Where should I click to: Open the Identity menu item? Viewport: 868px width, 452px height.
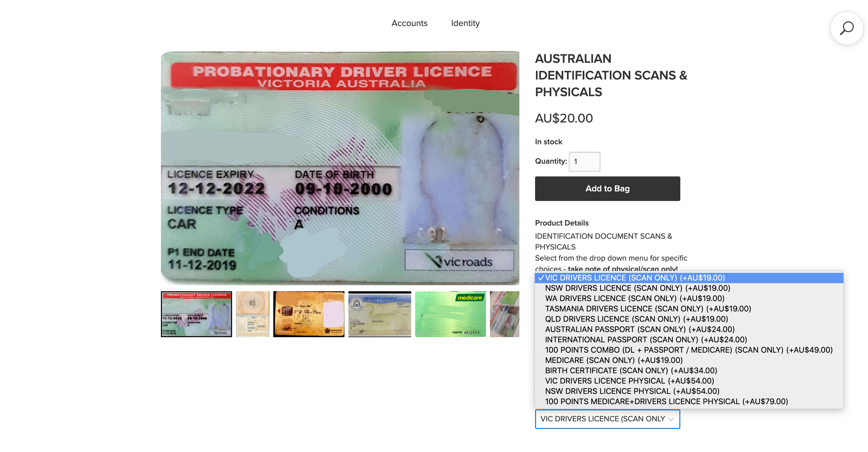coord(465,23)
